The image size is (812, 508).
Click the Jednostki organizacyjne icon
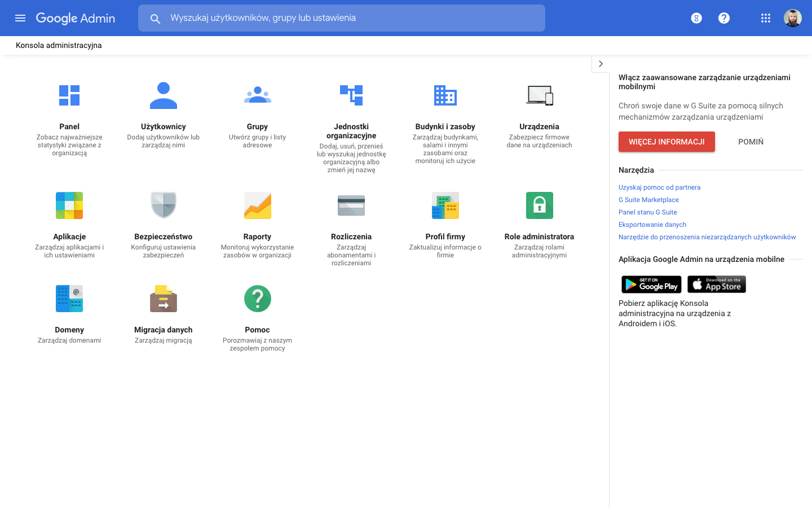pos(351,95)
